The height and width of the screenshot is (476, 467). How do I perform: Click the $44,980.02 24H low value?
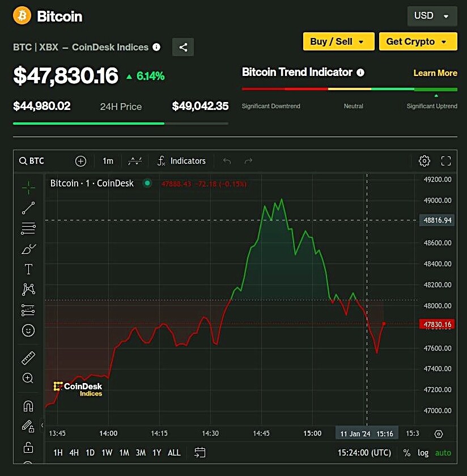point(41,106)
